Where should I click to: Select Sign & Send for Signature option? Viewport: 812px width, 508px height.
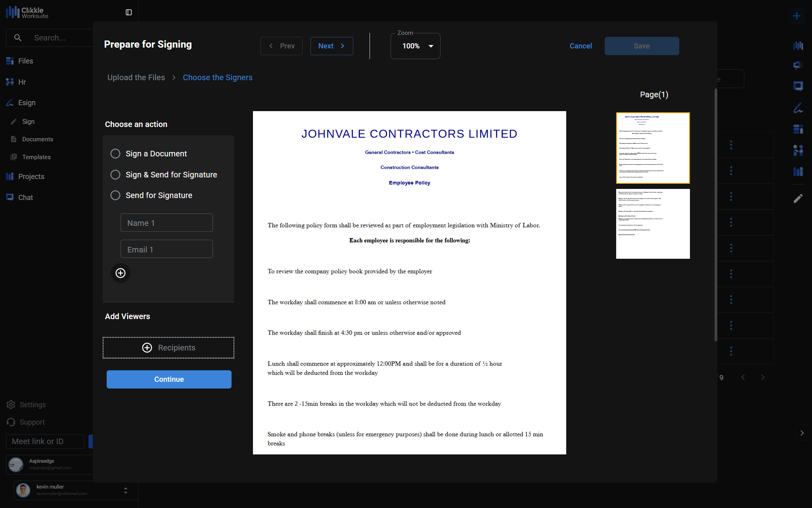pos(115,175)
